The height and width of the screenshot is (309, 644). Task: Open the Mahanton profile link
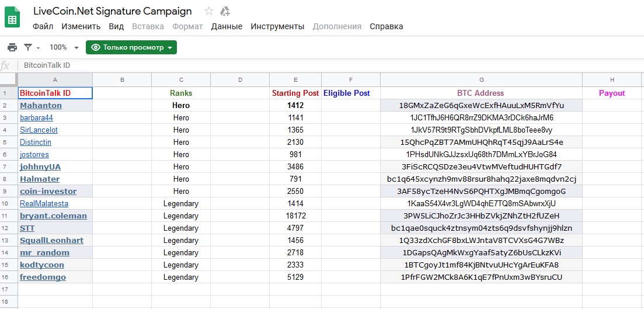[x=41, y=105]
